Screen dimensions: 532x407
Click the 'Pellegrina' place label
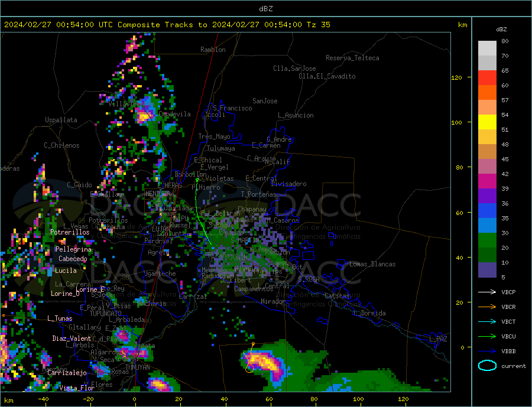click(73, 249)
